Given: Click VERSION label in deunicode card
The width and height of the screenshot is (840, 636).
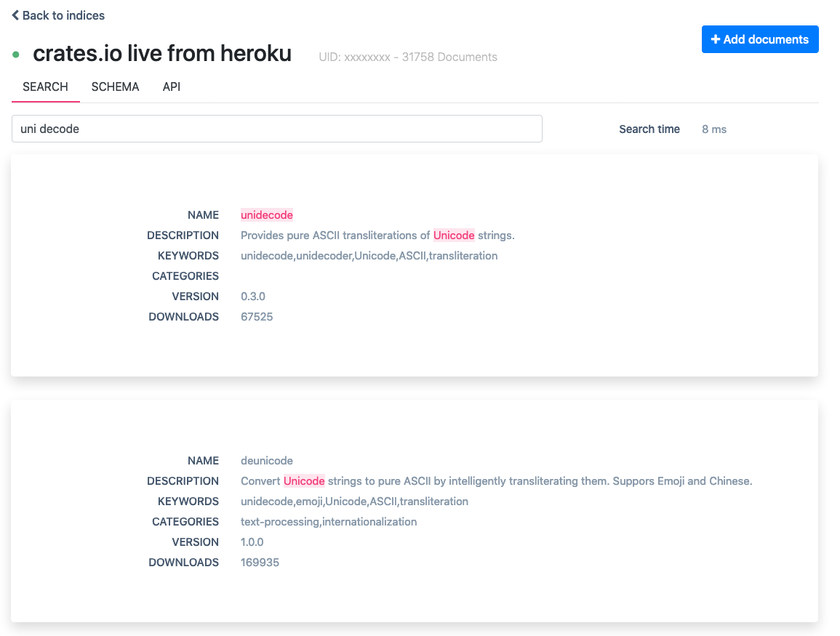Looking at the screenshot, I should tap(195, 542).
